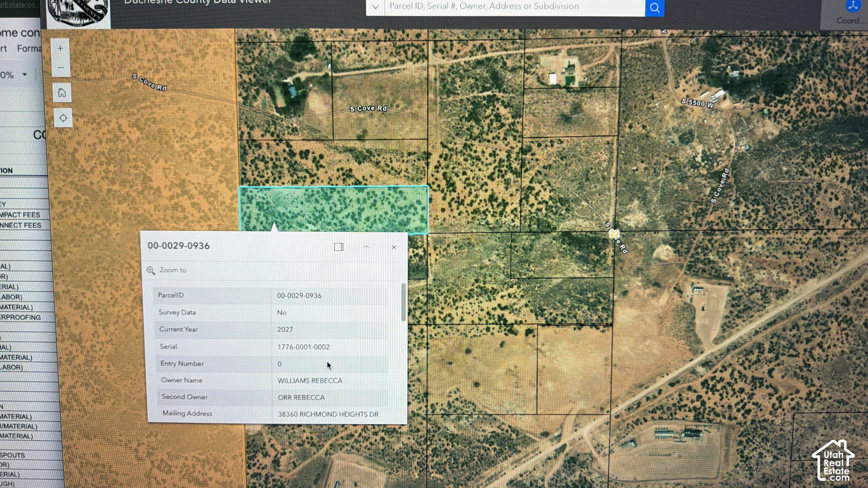The width and height of the screenshot is (868, 488).
Task: Click the map zoom in plus button
Action: click(60, 48)
